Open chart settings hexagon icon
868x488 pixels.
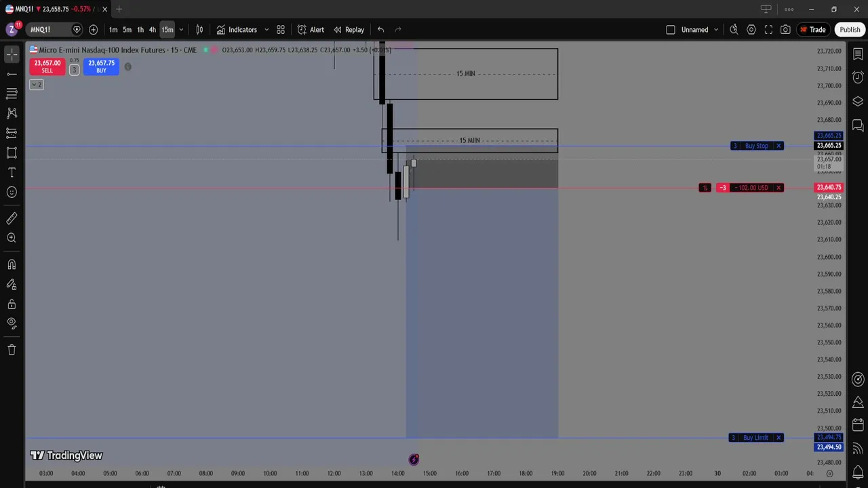pos(751,30)
